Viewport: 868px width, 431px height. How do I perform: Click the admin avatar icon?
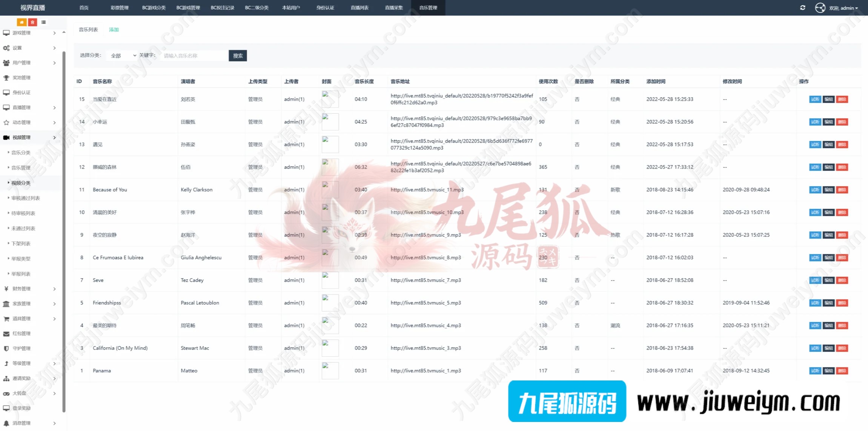tap(820, 8)
